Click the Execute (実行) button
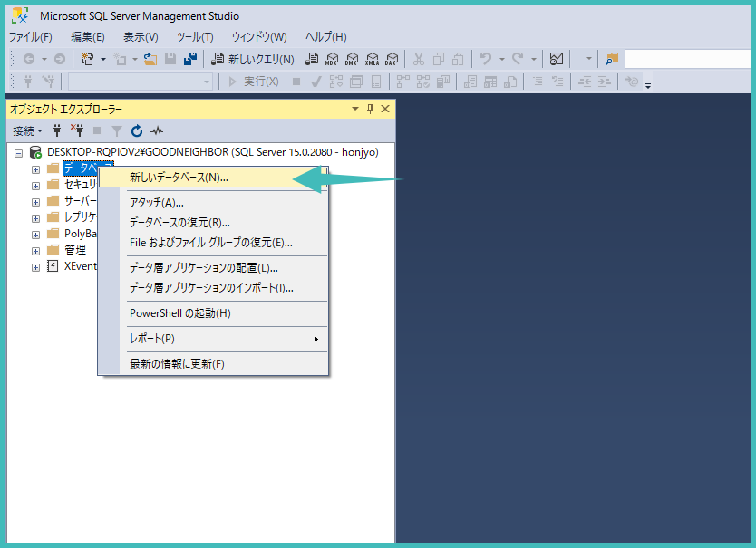Viewport: 756px width, 548px height. pos(254,82)
